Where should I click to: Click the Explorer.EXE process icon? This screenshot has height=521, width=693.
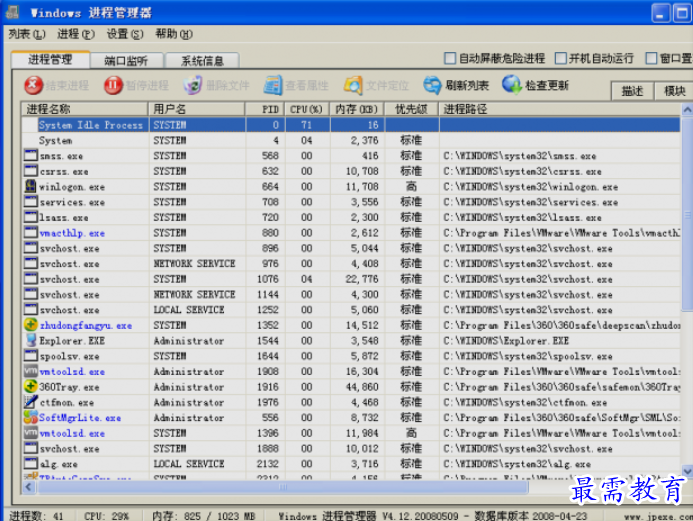click(x=30, y=340)
